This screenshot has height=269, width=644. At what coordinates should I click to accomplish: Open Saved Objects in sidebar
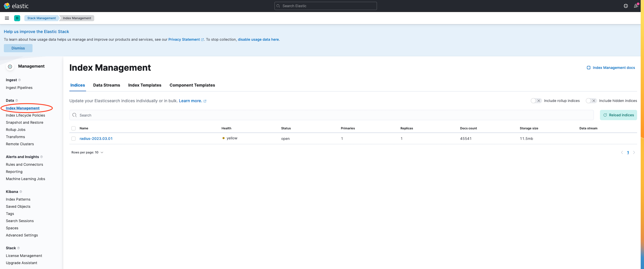18,206
